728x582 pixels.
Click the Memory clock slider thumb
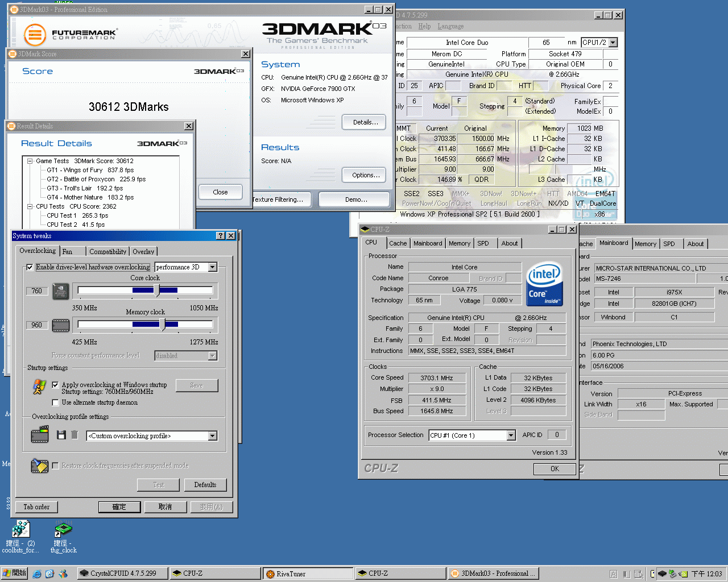click(163, 325)
